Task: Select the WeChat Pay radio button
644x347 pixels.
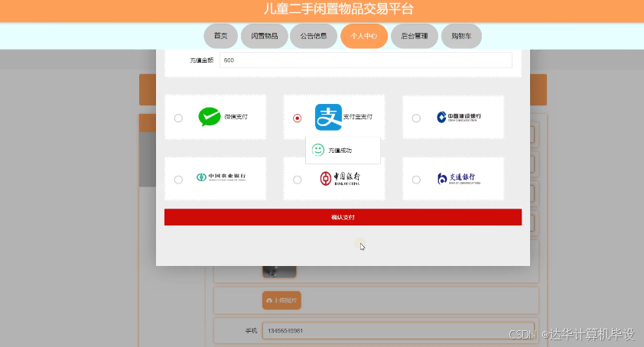Action: click(x=178, y=118)
